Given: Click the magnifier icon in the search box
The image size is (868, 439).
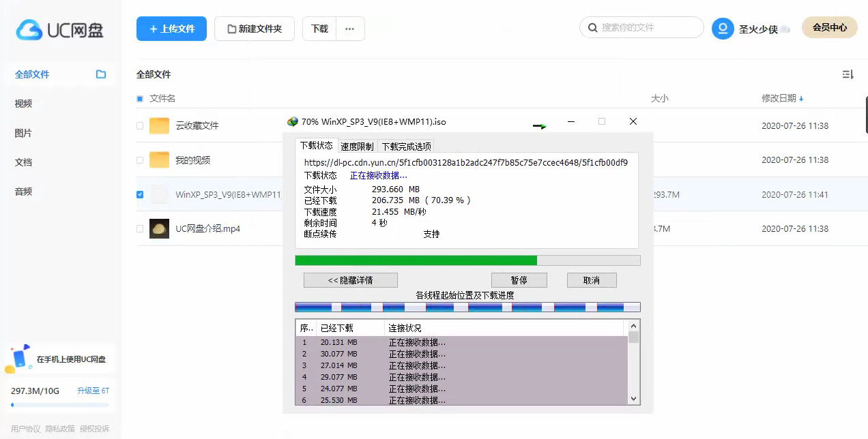Looking at the screenshot, I should click(x=592, y=28).
